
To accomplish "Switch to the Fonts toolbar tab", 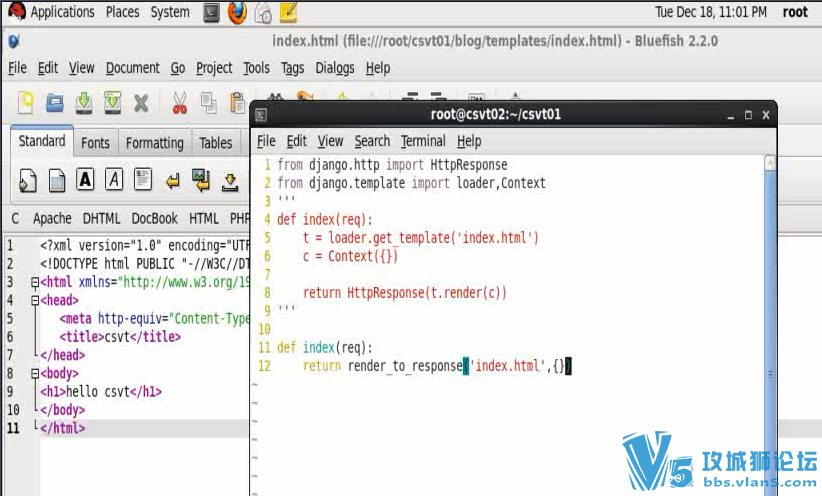I will [x=95, y=143].
